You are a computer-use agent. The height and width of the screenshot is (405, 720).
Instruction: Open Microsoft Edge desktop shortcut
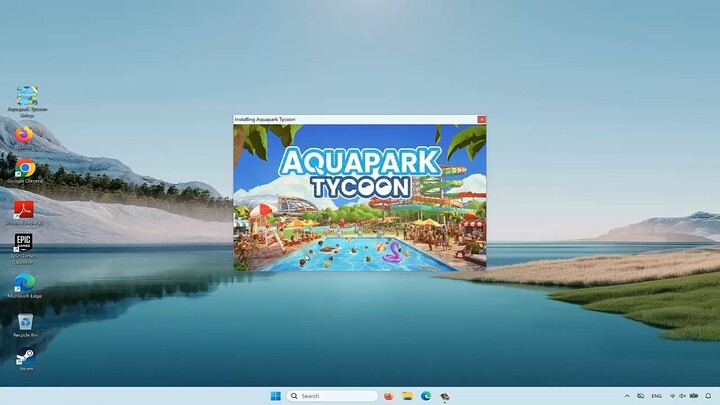[25, 286]
